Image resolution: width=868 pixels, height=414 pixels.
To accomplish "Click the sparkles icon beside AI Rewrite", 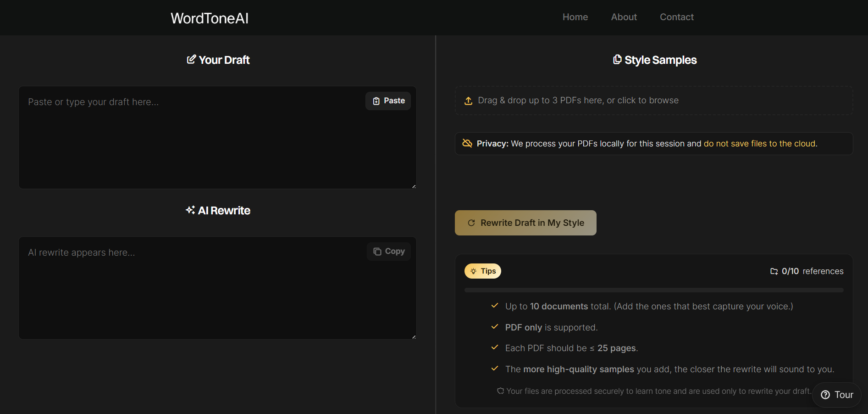I will click(190, 210).
